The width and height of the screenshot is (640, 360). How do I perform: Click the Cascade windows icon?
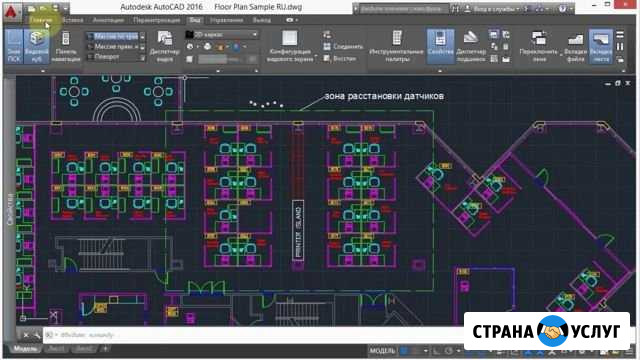coord(620,59)
